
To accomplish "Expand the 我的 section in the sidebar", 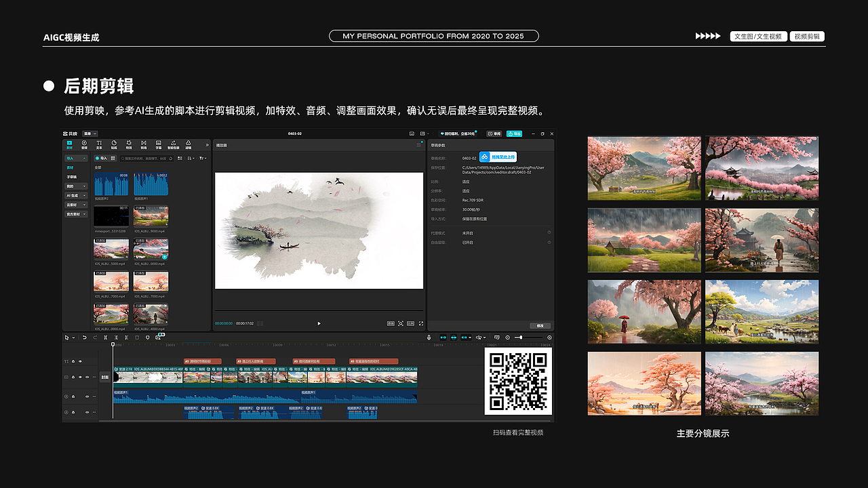I will click(x=76, y=186).
